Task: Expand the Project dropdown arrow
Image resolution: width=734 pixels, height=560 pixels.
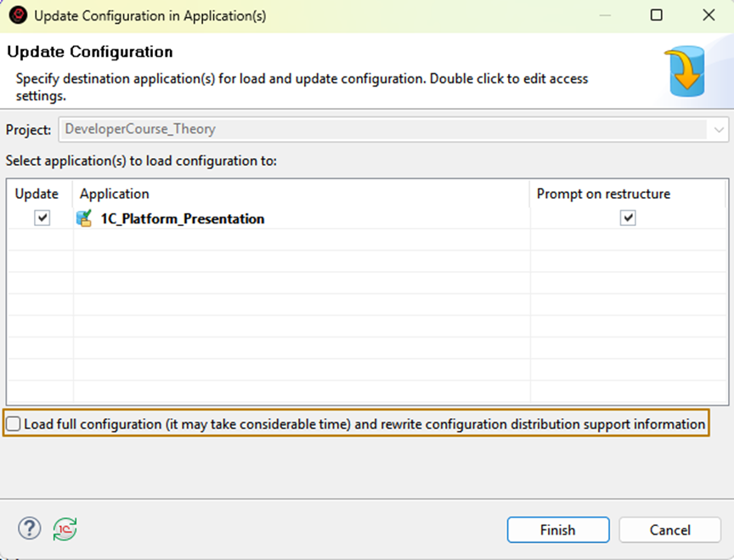Action: click(x=720, y=130)
